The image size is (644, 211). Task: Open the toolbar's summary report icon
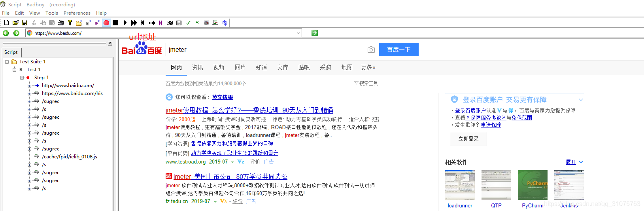215,23
